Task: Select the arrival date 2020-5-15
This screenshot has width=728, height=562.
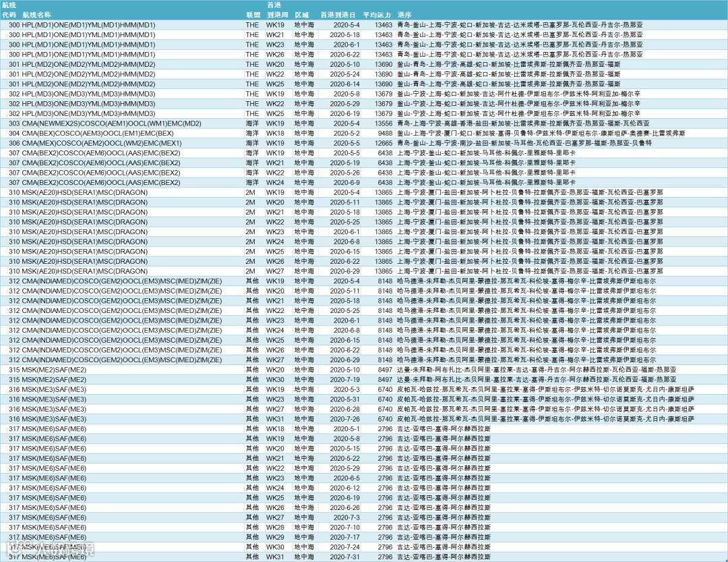Action: click(344, 449)
